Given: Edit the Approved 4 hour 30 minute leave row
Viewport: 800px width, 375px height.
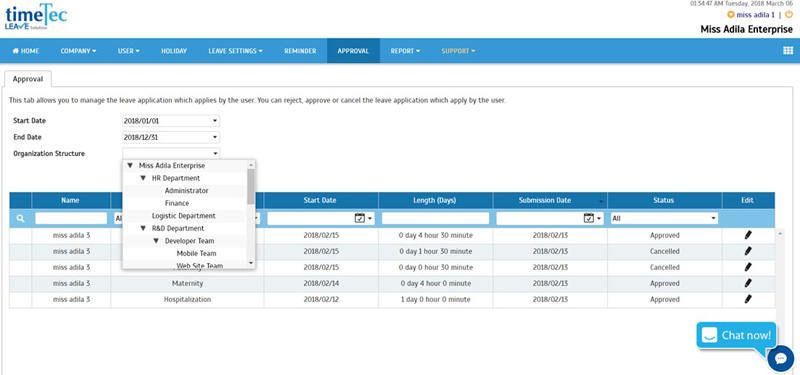Looking at the screenshot, I should pos(748,235).
